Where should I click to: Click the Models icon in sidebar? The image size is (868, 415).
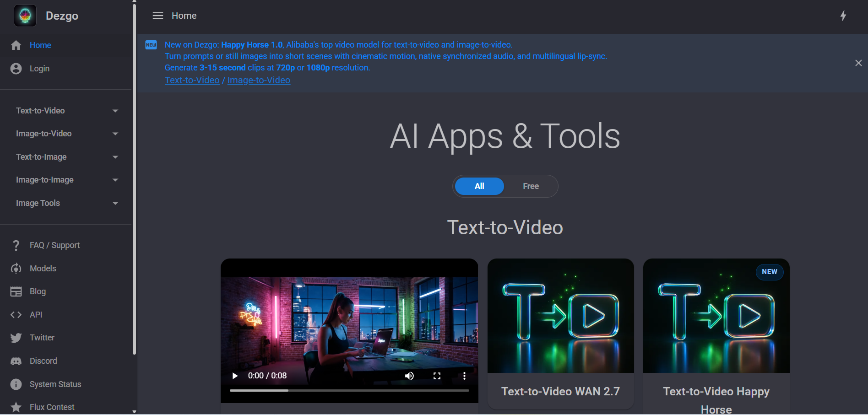tap(16, 269)
